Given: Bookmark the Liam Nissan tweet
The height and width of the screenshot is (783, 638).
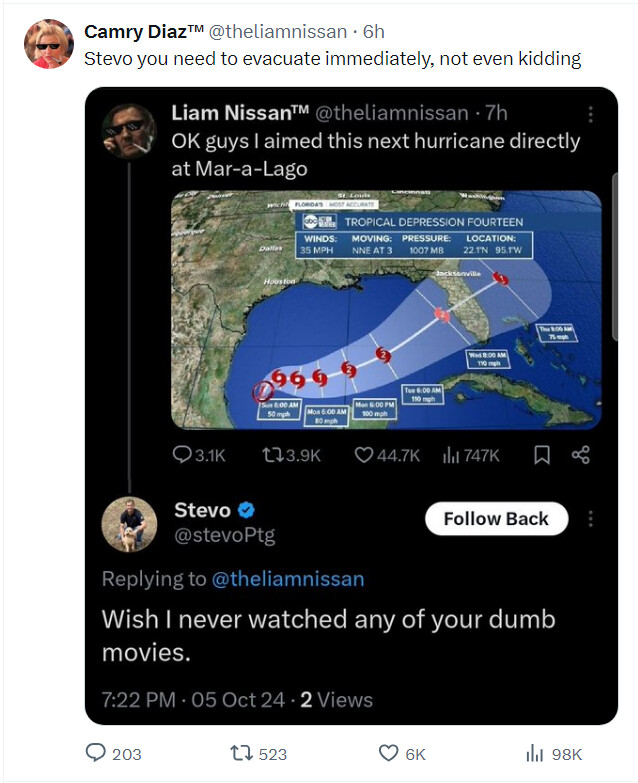Looking at the screenshot, I should (x=542, y=455).
